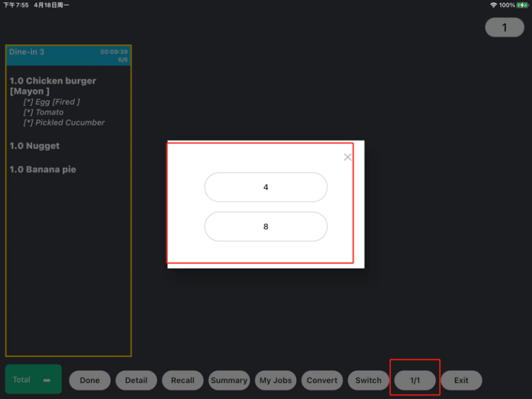The width and height of the screenshot is (532, 399).
Task: Close the page selection popup
Action: 347,157
